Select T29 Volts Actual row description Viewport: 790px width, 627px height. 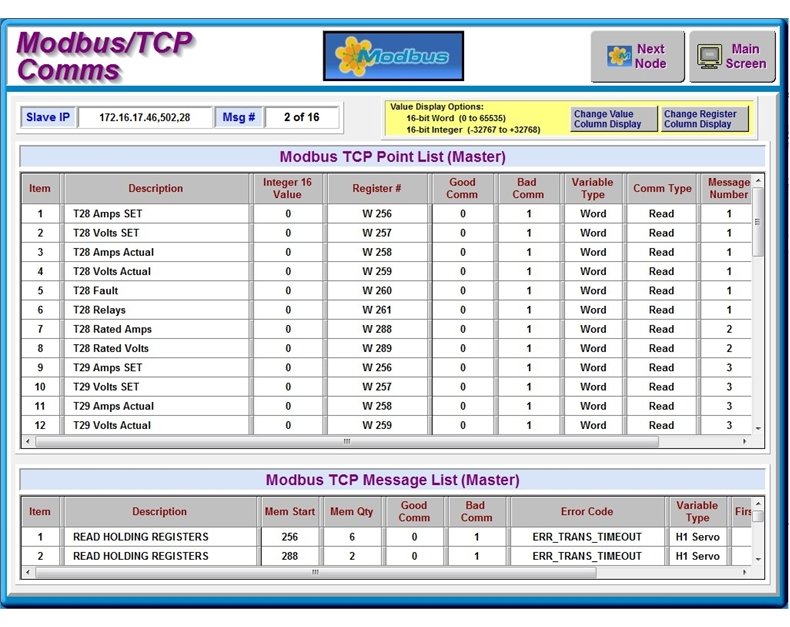[x=156, y=425]
